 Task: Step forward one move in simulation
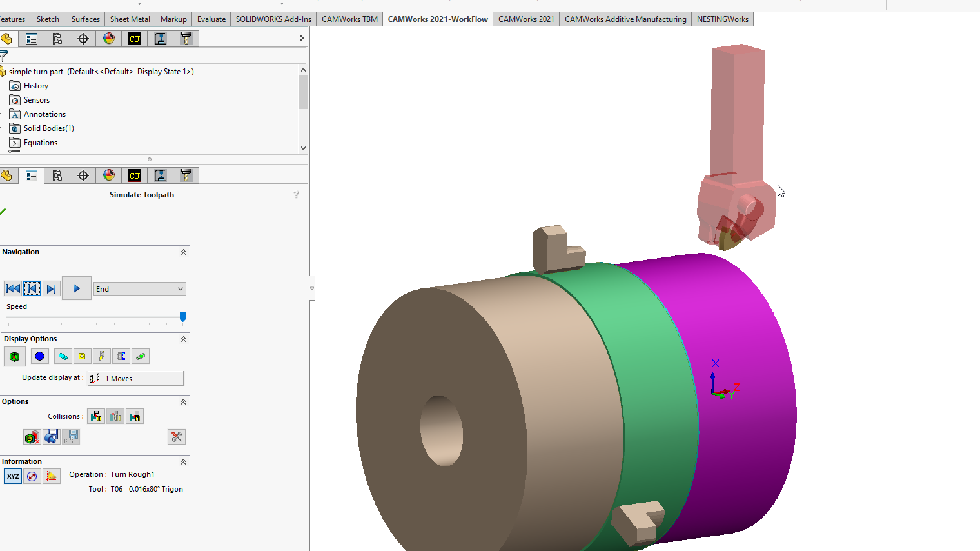click(x=52, y=288)
